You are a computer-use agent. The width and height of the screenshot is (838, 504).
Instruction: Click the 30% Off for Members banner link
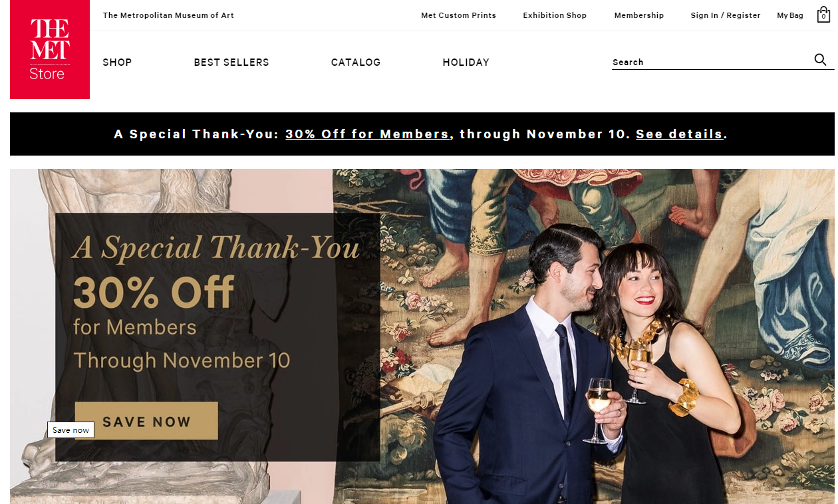[x=367, y=134]
